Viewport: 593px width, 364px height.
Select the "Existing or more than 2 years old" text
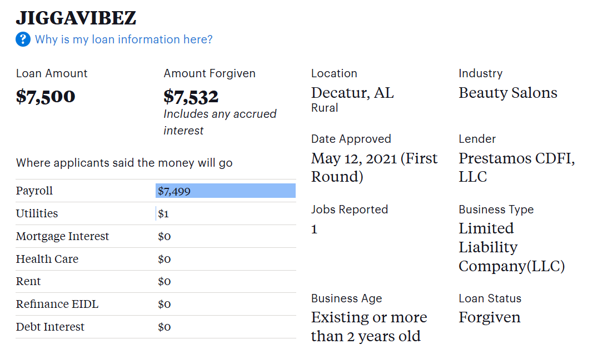tap(368, 327)
